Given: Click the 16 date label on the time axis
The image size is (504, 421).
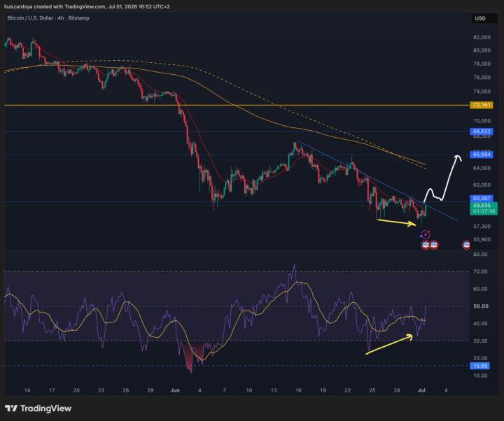Looking at the screenshot, I should tap(298, 390).
